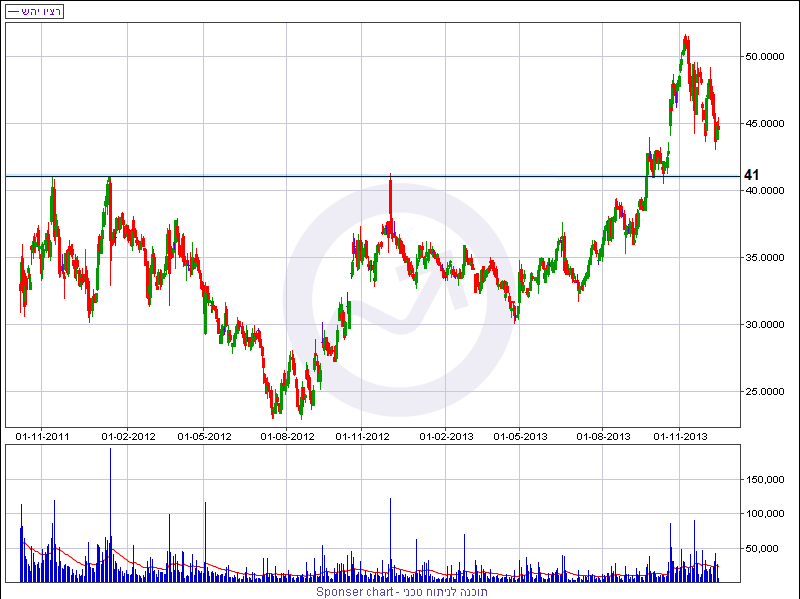Screen dimensions: 800x599
Task: Click the 01-11-2012 date label
Action: point(362,437)
